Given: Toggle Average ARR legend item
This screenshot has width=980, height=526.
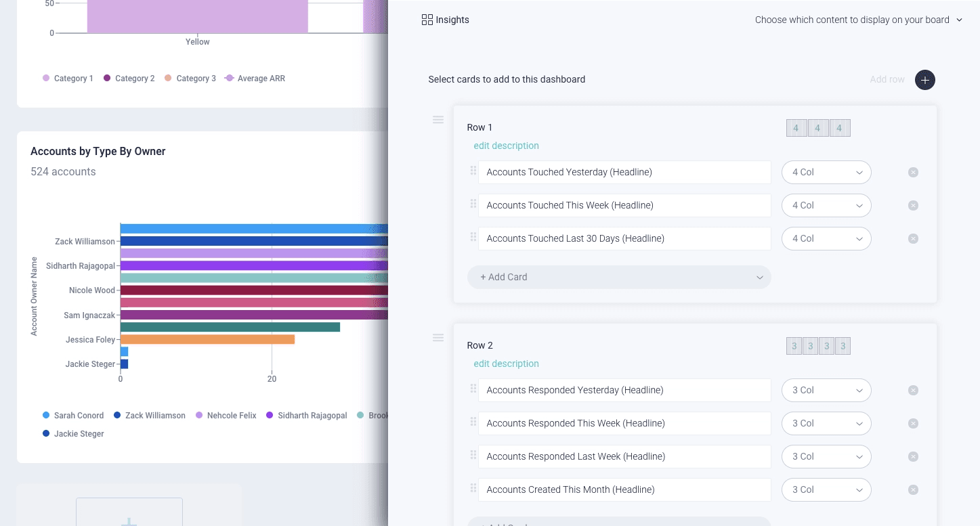Looking at the screenshot, I should pyautogui.click(x=255, y=79).
